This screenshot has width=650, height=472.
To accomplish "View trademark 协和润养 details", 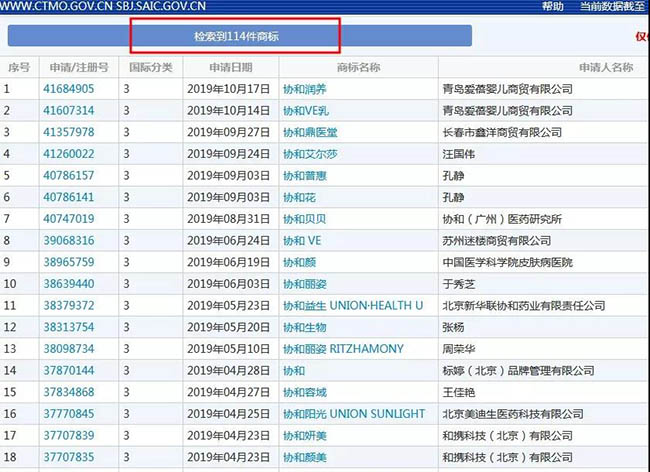I will tap(305, 88).
